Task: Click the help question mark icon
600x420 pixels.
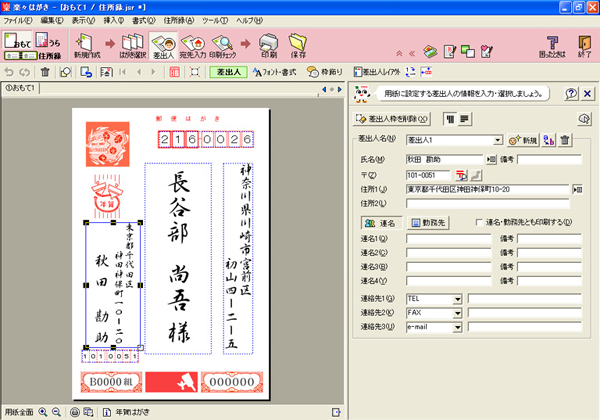Action: click(x=570, y=94)
